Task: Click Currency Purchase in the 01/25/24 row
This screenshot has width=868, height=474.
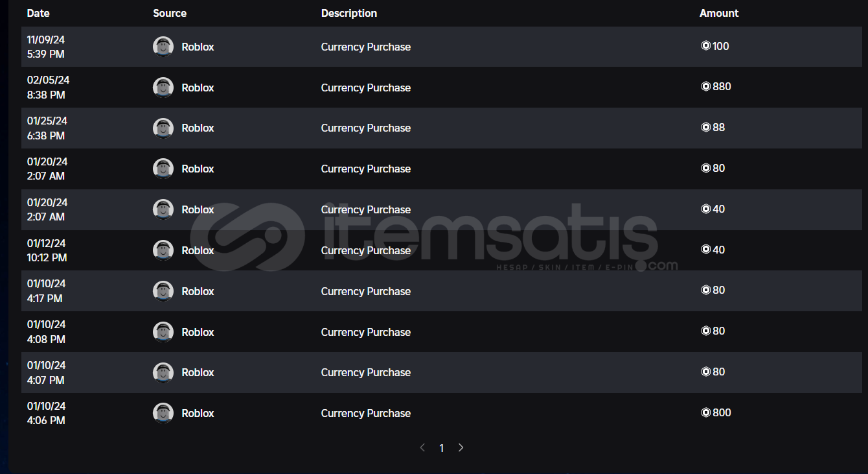Action: (366, 128)
